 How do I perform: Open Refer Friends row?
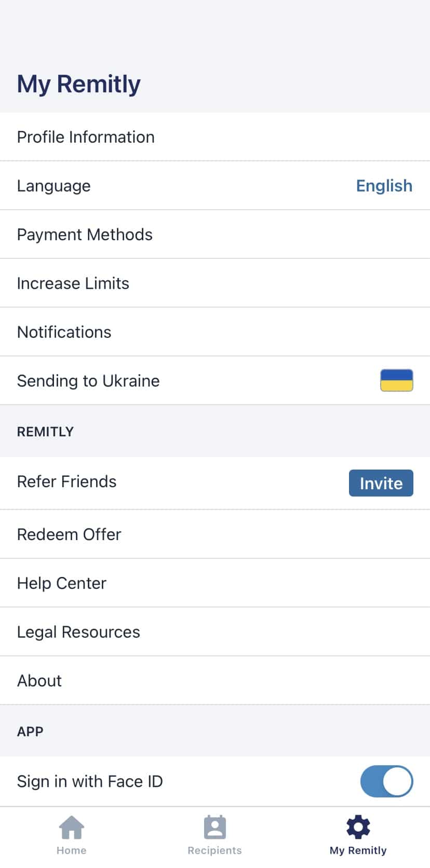215,483
